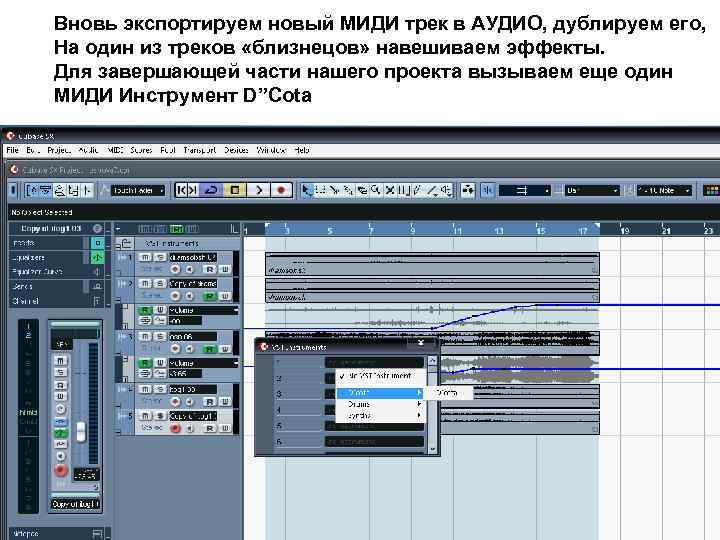Close the VST Instruments window
720x540 pixels.
tap(421, 343)
